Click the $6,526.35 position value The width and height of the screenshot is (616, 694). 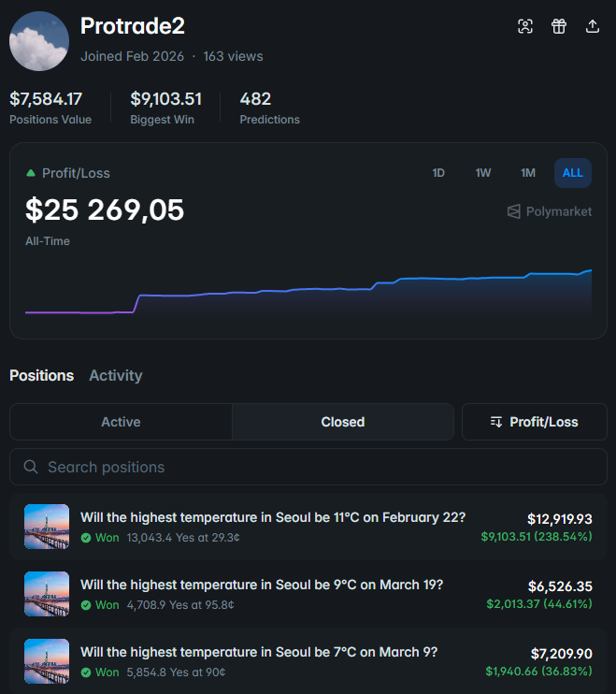pyautogui.click(x=560, y=586)
